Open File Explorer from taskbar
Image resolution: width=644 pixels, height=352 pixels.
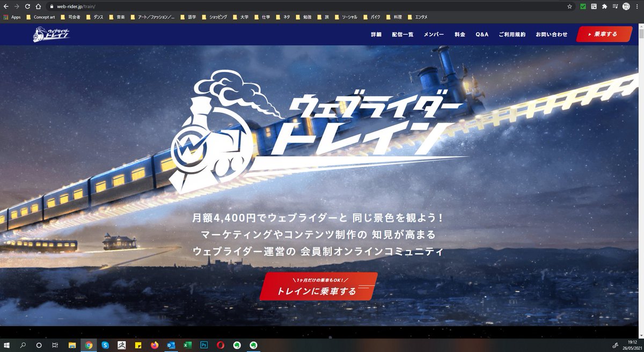[x=72, y=345]
